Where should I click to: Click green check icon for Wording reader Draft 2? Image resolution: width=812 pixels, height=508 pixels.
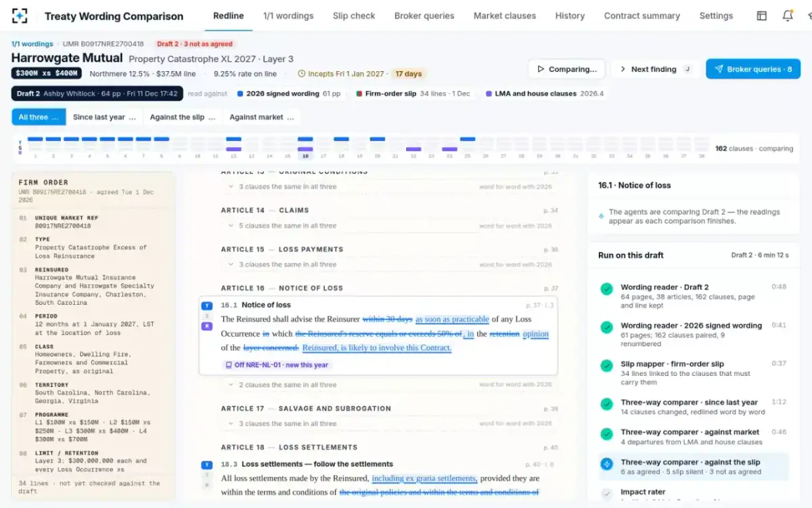coord(607,289)
